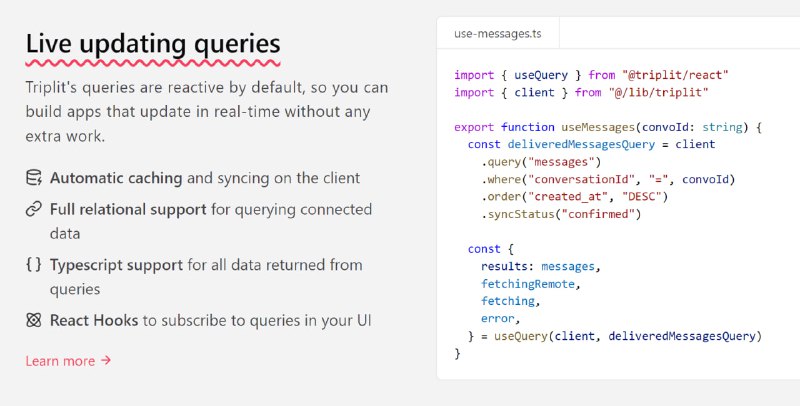Click the "error," code line
This screenshot has width=800, height=406.
[500, 318]
